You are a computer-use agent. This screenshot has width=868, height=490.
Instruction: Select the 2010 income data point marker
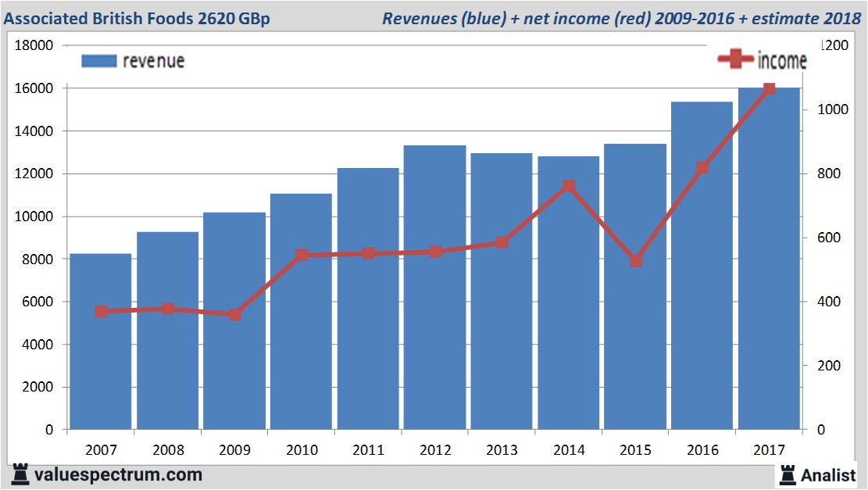[x=302, y=255]
